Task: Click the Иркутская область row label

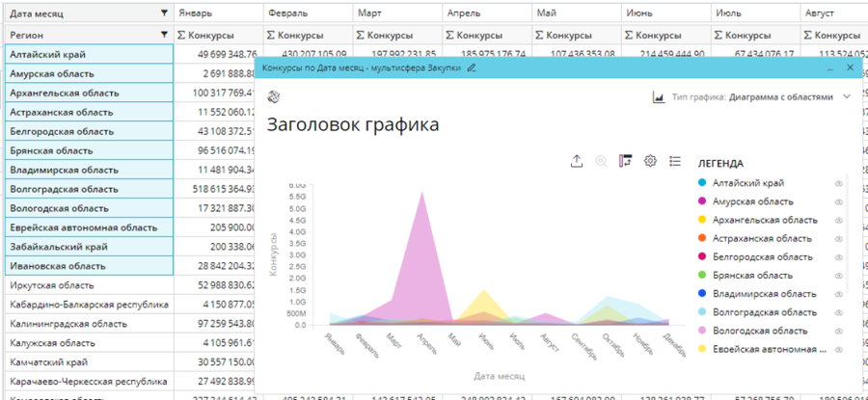Action: [x=52, y=286]
